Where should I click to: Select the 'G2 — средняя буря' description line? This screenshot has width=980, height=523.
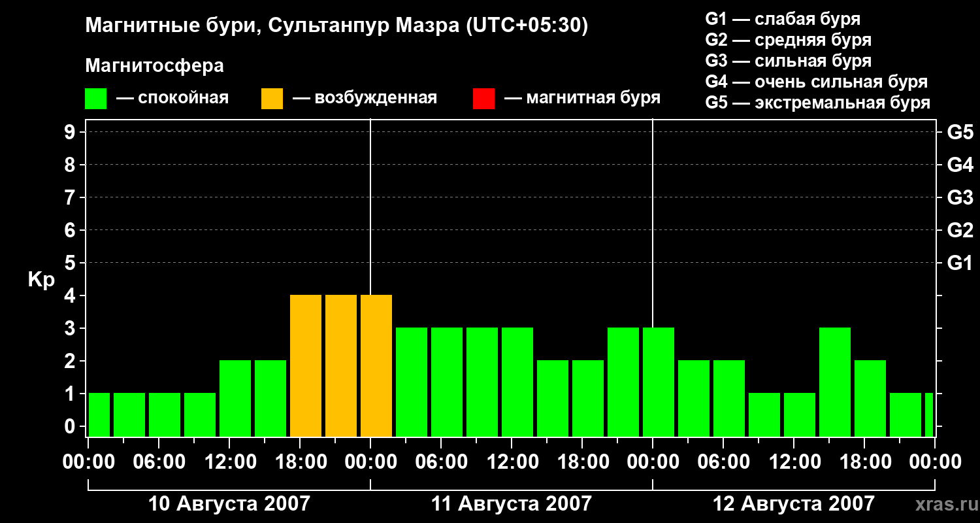click(x=788, y=40)
